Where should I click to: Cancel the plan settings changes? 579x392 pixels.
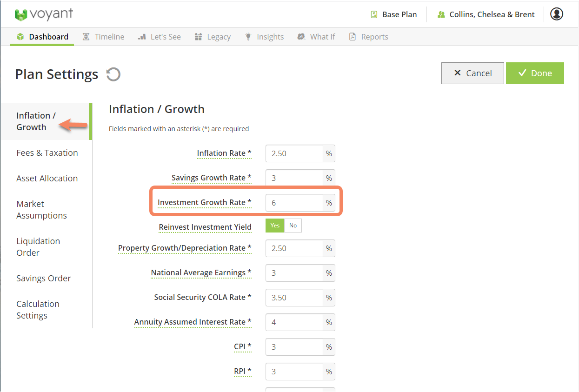click(472, 73)
